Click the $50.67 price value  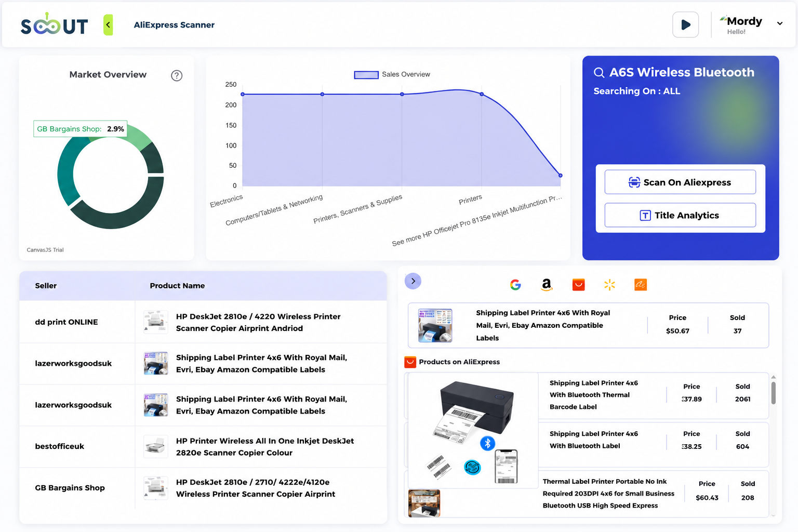coord(677,331)
